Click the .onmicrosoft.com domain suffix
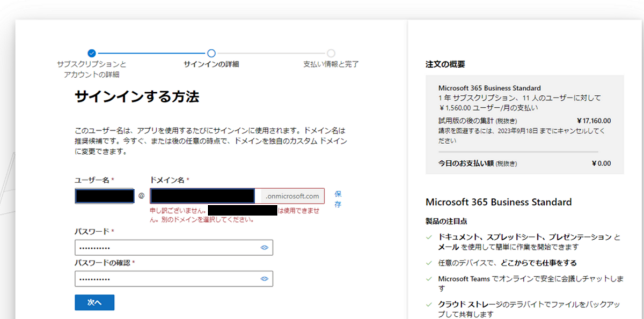This screenshot has width=644, height=319. (292, 196)
